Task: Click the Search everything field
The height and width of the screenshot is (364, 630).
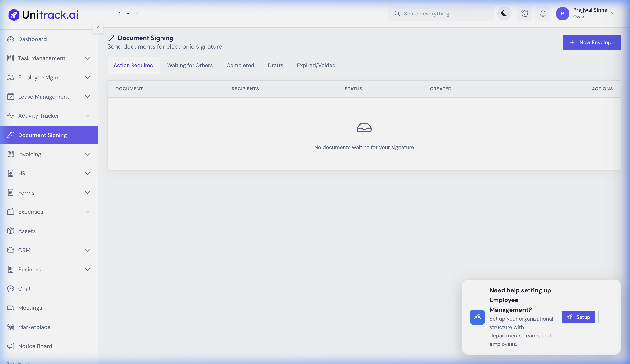Action: [x=441, y=13]
